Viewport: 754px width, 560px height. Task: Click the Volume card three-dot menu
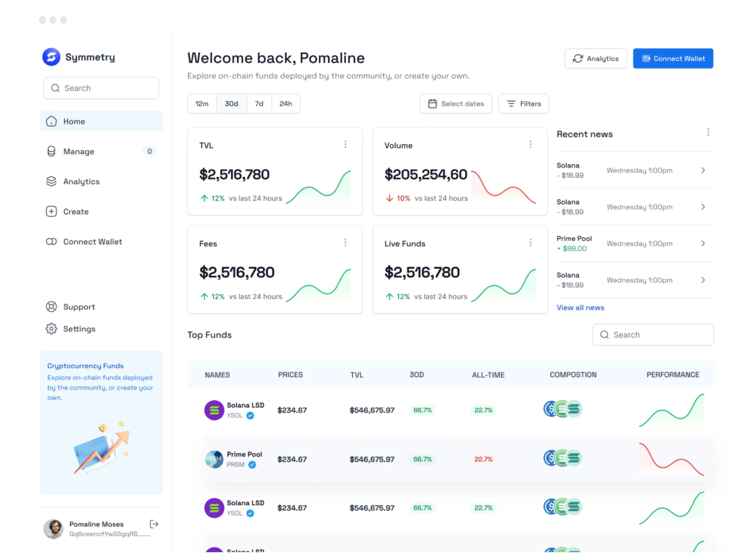(x=531, y=144)
